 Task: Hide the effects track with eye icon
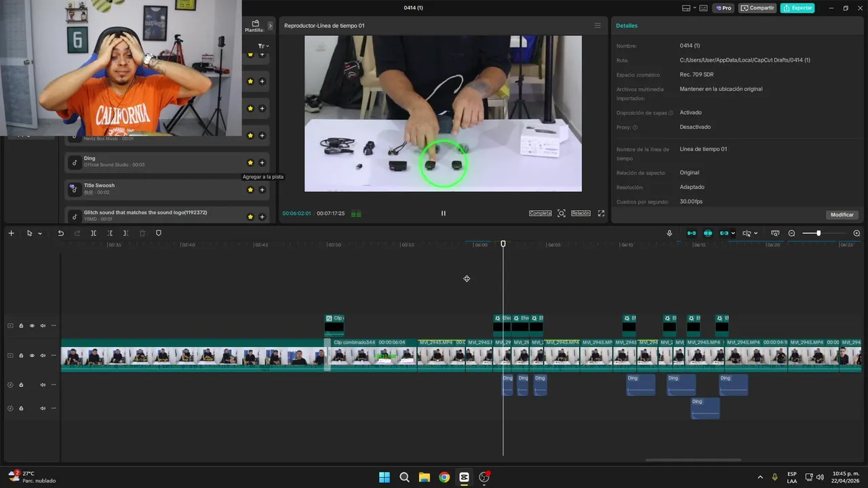(x=32, y=326)
